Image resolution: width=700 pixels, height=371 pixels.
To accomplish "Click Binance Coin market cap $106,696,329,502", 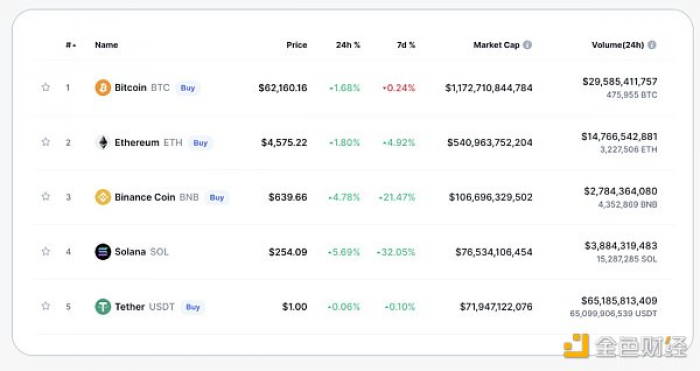I will tap(491, 197).
